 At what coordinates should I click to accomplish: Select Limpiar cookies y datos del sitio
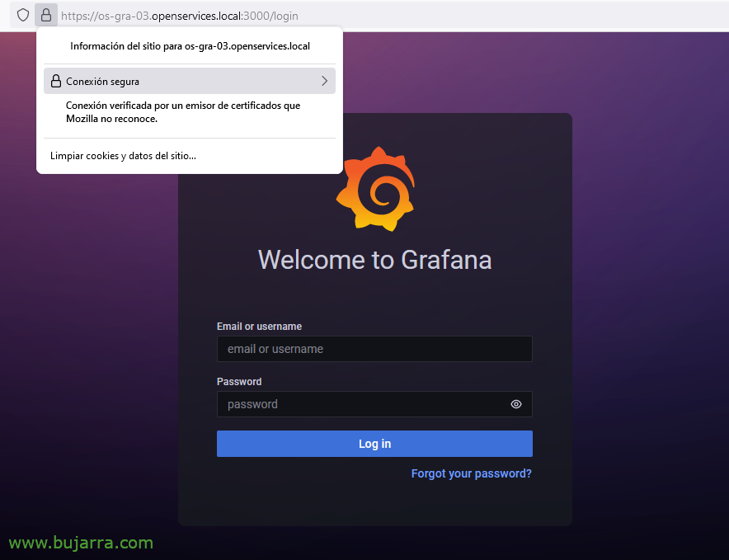(123, 156)
